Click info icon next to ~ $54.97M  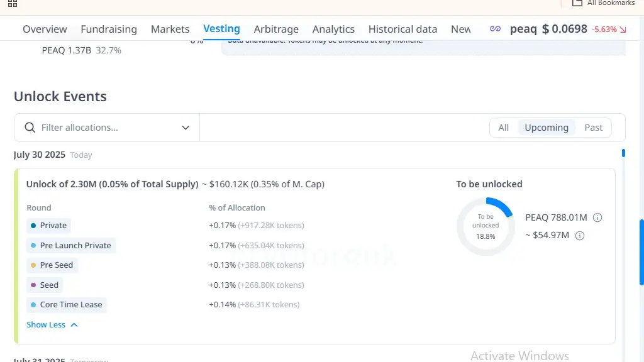point(579,236)
